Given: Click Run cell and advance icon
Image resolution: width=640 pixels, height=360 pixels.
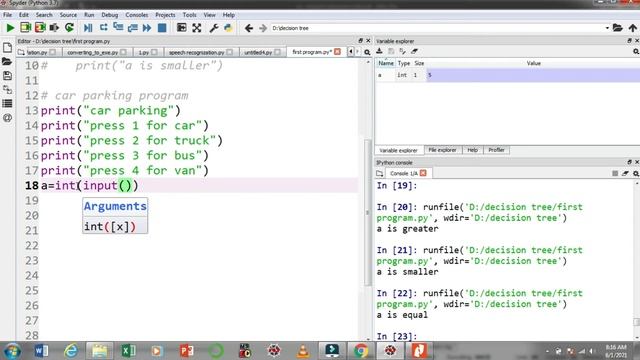Looking at the screenshot, I should coord(40,28).
